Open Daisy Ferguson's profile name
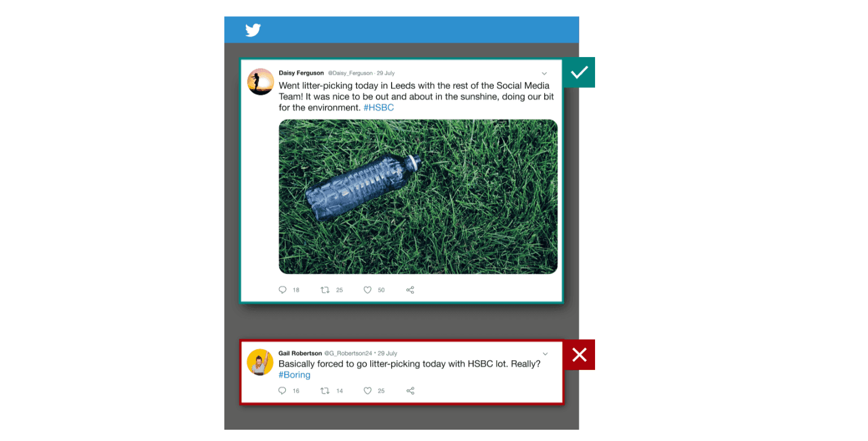868x441 pixels. point(301,73)
